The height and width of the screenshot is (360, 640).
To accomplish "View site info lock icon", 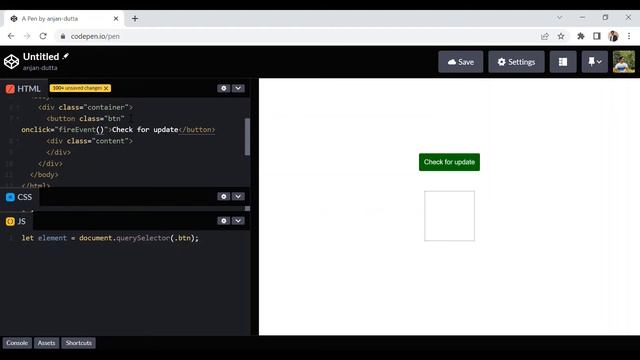I will click(x=62, y=36).
